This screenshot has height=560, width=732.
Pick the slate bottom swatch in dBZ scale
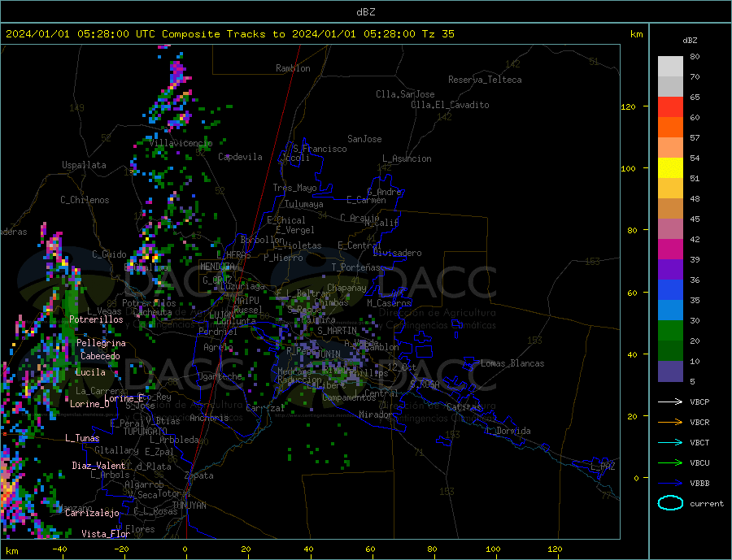pos(670,371)
